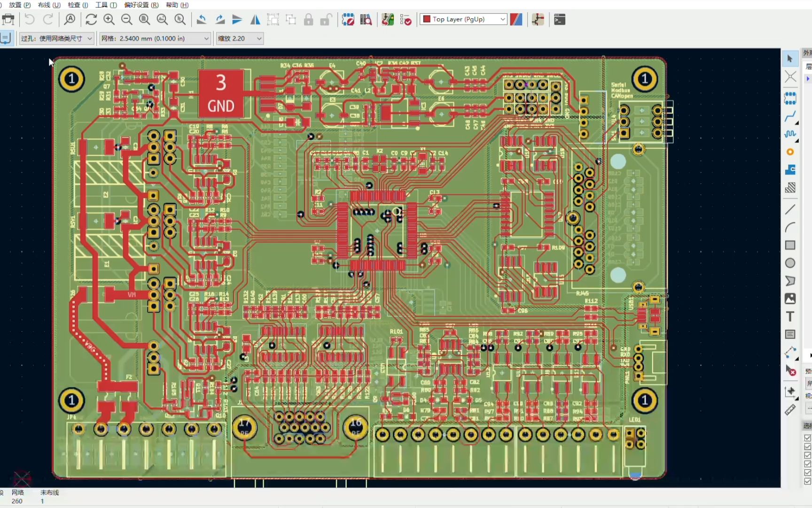The image size is (812, 508).
Task: Select the Tune Length tool
Action: tap(790, 134)
